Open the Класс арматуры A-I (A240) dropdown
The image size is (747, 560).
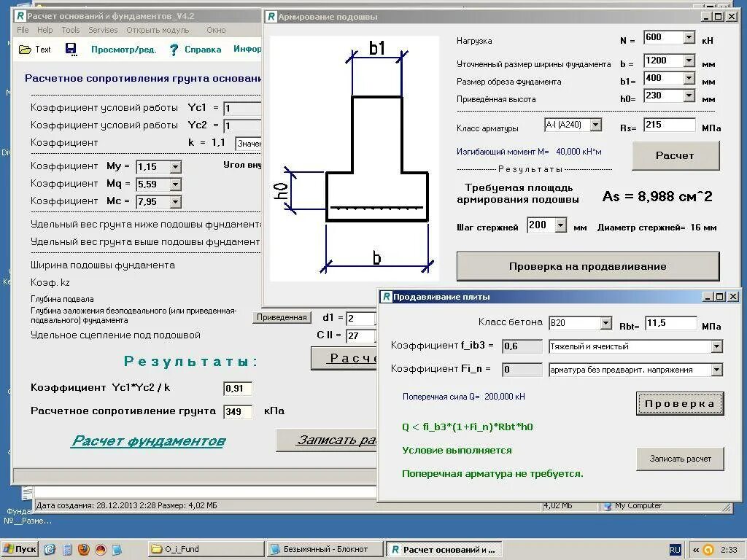coord(595,125)
